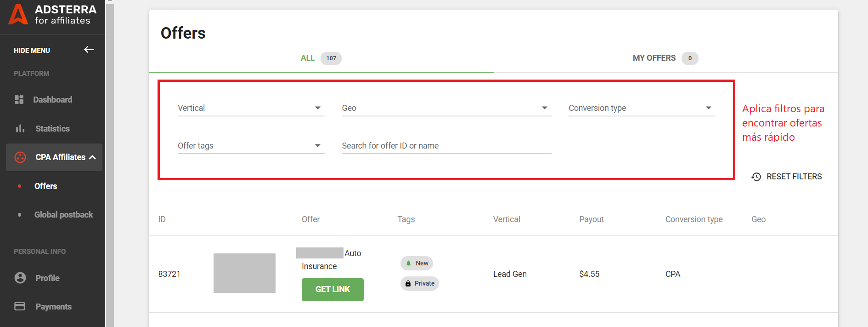Go to Global postback in sidebar
This screenshot has height=327, width=868.
[x=63, y=215]
